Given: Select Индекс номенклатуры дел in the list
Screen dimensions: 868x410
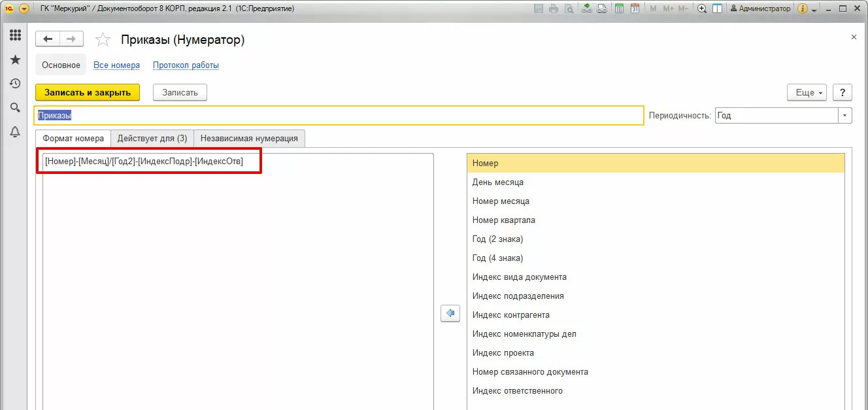Looking at the screenshot, I should pos(656,334).
